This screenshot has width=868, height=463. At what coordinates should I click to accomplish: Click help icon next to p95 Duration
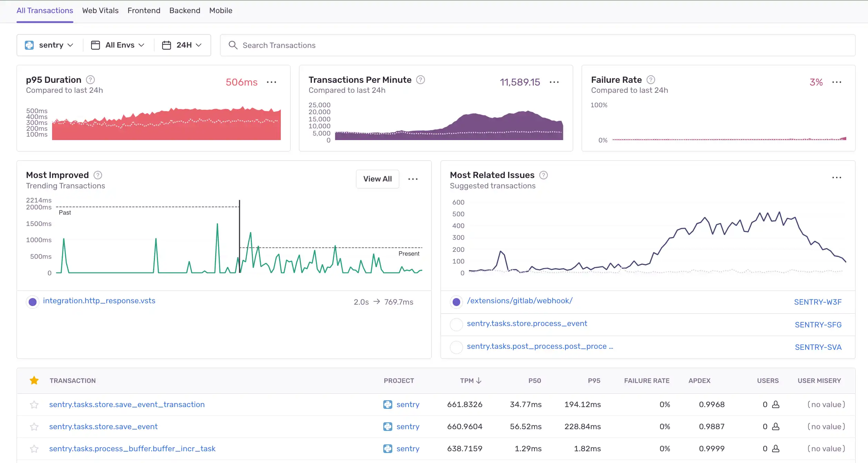pos(90,80)
